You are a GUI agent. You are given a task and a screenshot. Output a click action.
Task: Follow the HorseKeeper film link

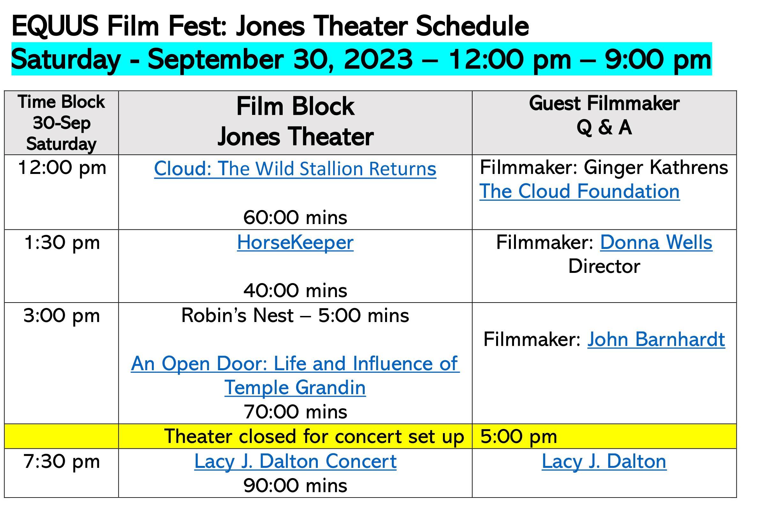tap(295, 243)
